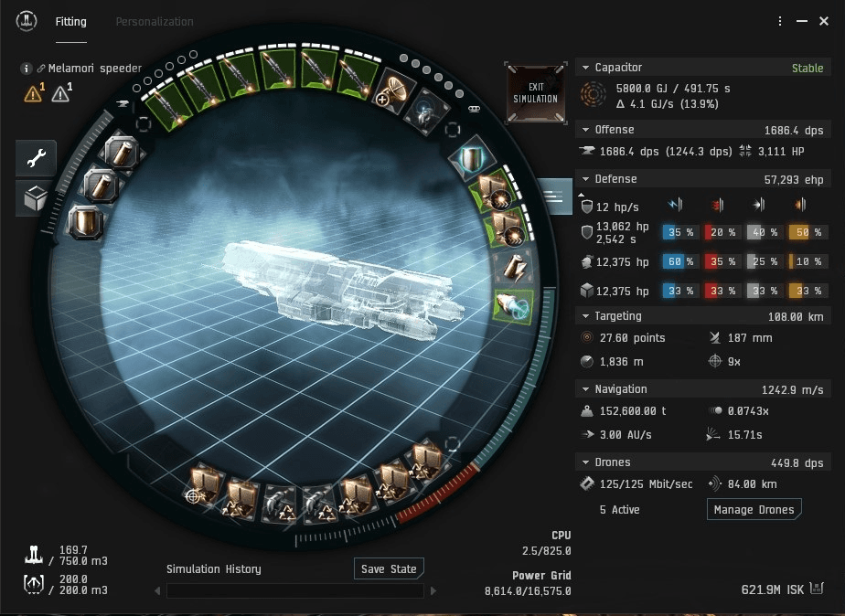Toggle the active propulsion module
The width and height of the screenshot is (845, 616).
[512, 307]
